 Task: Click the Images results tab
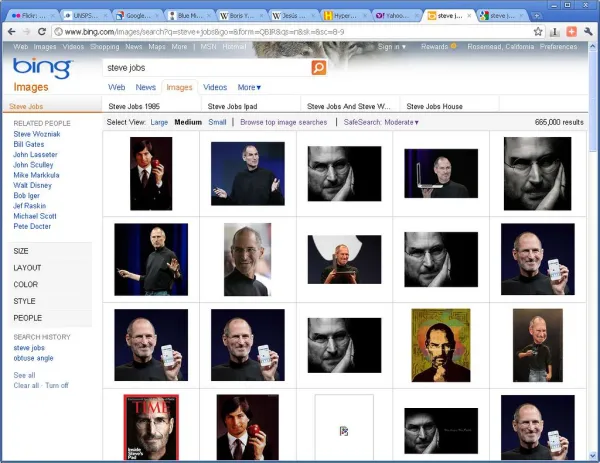point(179,87)
